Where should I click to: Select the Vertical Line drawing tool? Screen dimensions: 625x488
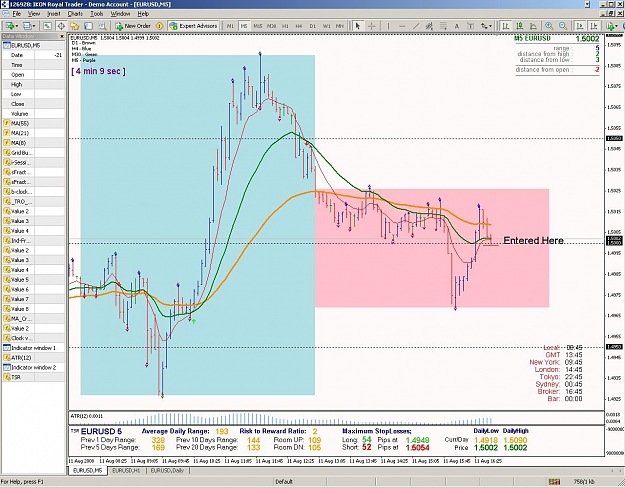(x=388, y=26)
